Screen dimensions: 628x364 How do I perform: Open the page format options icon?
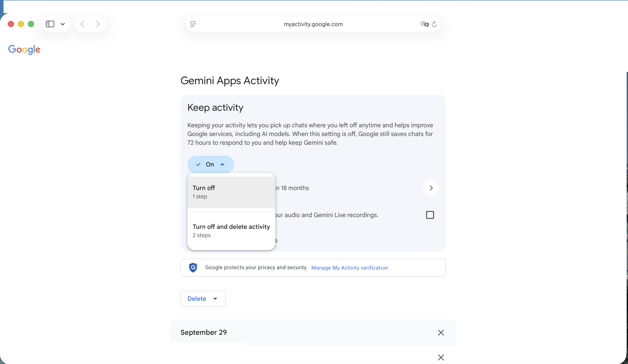193,24
